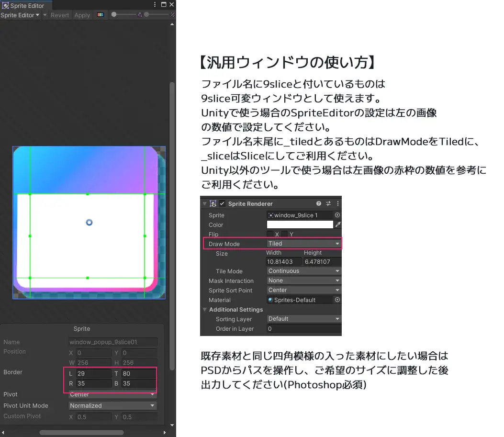Open the Pivot Unit Mode Normalized dropdown
The height and width of the screenshot is (437, 504).
coord(112,405)
